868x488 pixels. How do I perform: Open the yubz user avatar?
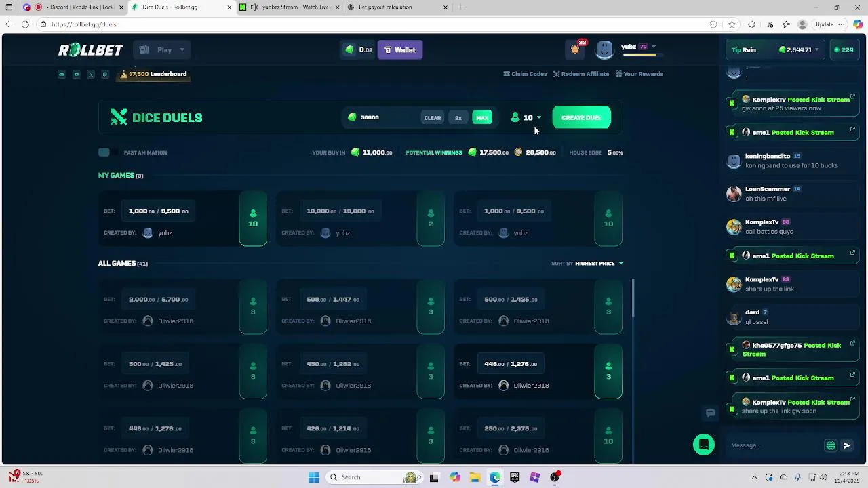pyautogui.click(x=604, y=49)
